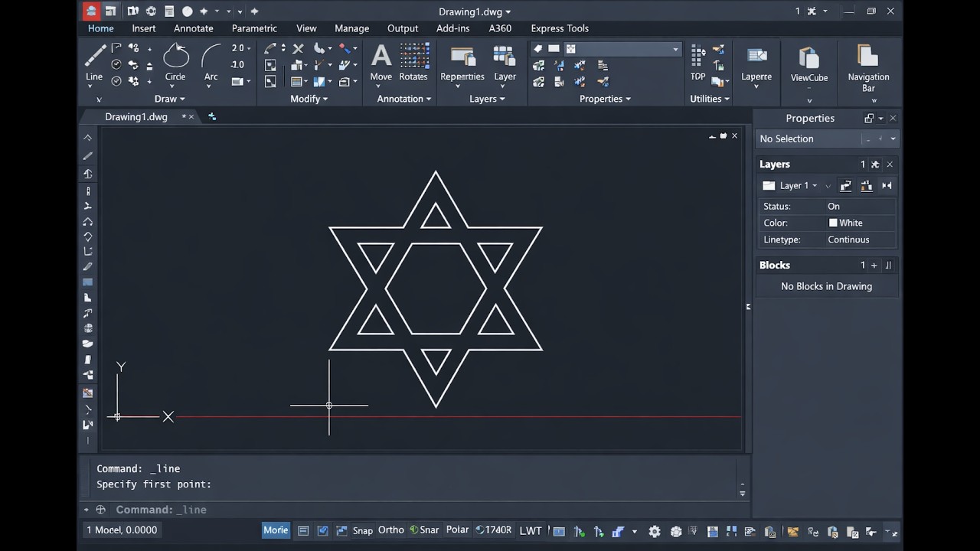Open the A360 ribbon tab
Viewport: 980px width, 551px height.
click(500, 28)
